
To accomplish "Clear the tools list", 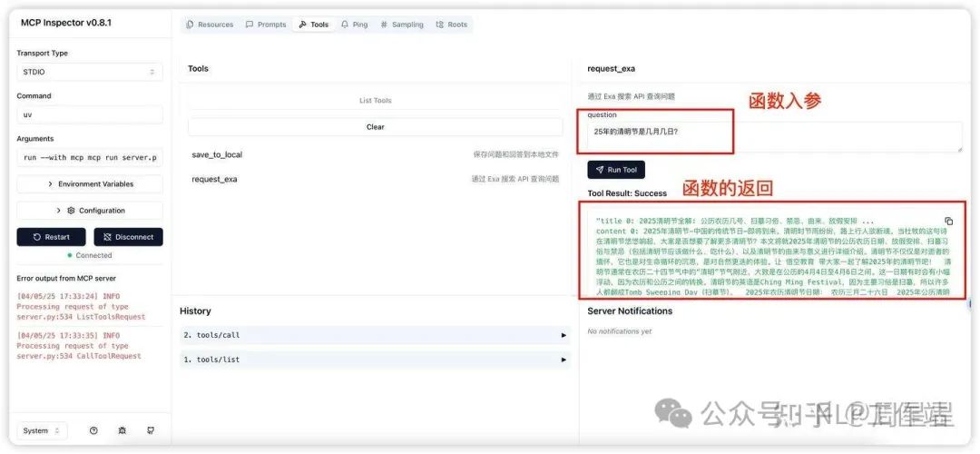I will click(x=375, y=127).
